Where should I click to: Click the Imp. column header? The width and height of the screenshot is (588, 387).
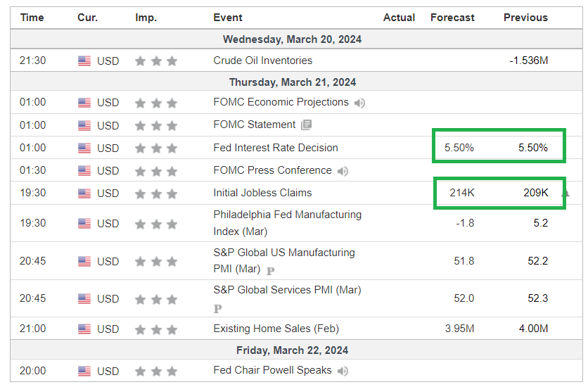pos(146,18)
